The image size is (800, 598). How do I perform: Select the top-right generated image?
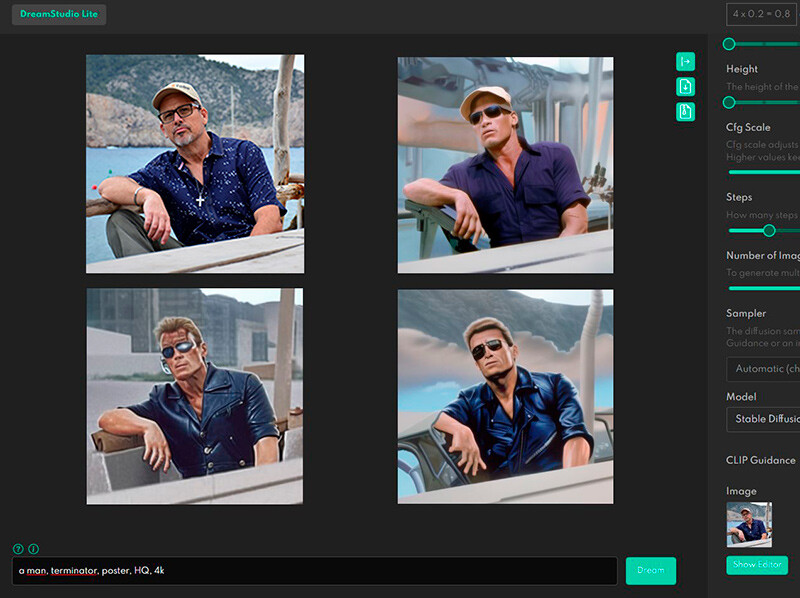pos(505,165)
